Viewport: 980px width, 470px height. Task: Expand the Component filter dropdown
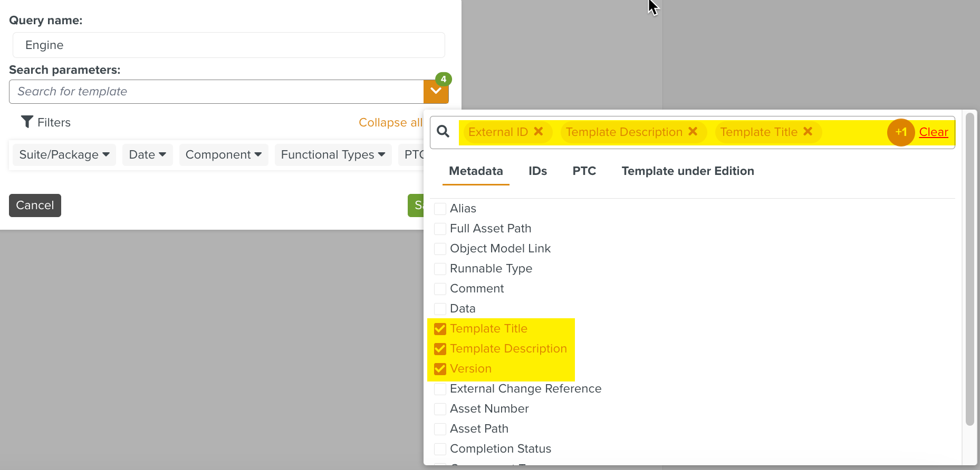[x=224, y=155]
